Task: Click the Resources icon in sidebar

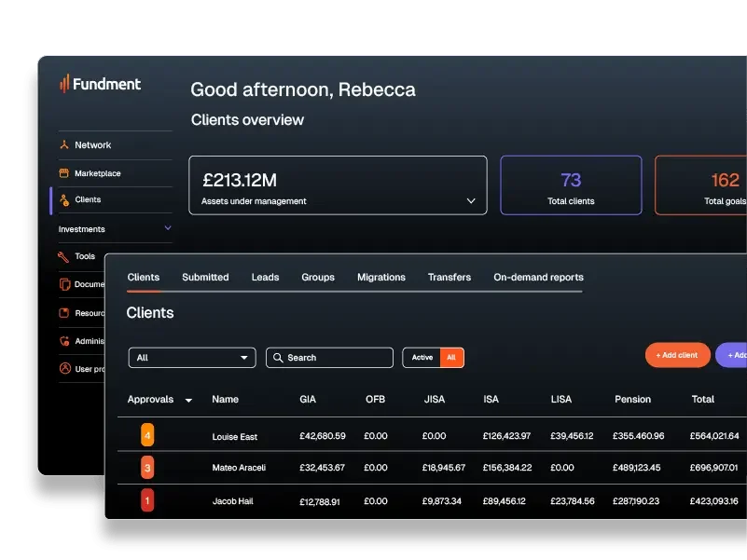Action: [x=63, y=313]
